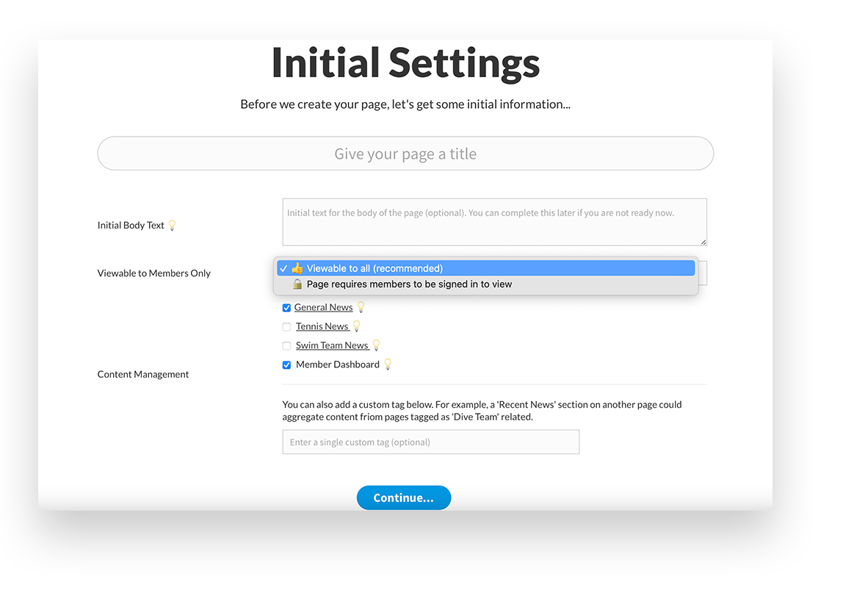
Task: Click the body text area resize handle
Action: (x=703, y=242)
